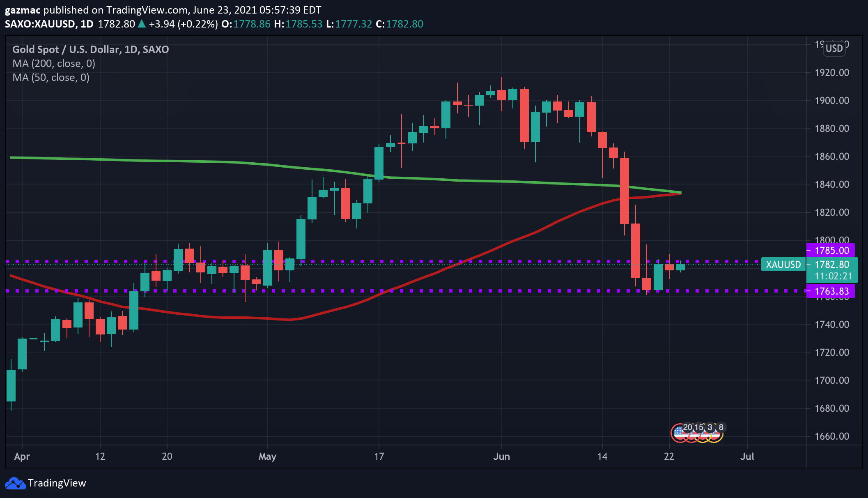Image resolution: width=868 pixels, height=498 pixels.
Task: Select the MA (200, close, 0) indicator label
Action: point(54,64)
